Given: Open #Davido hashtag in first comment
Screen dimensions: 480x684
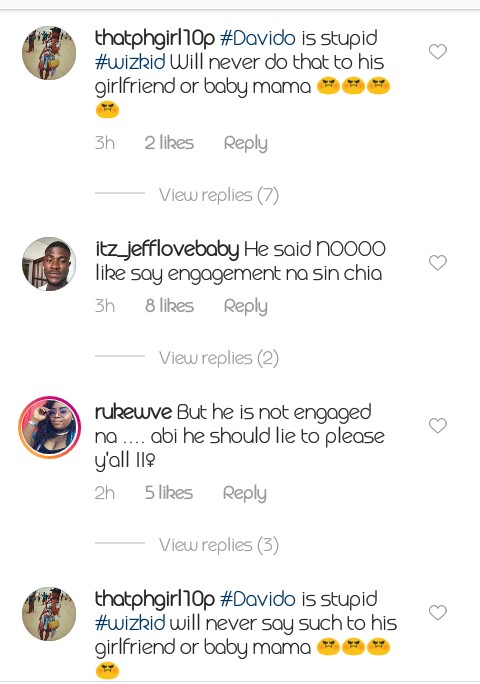Looking at the screenshot, I should [257, 38].
